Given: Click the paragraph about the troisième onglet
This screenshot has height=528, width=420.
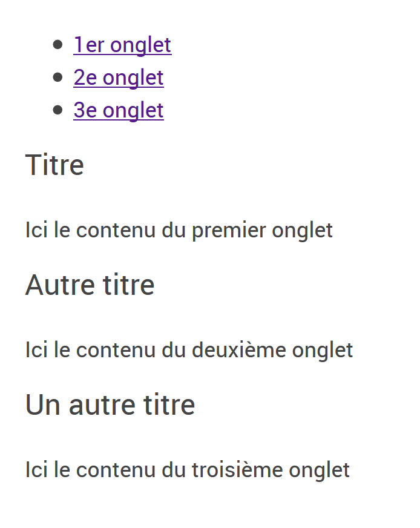Looking at the screenshot, I should pos(188,470).
